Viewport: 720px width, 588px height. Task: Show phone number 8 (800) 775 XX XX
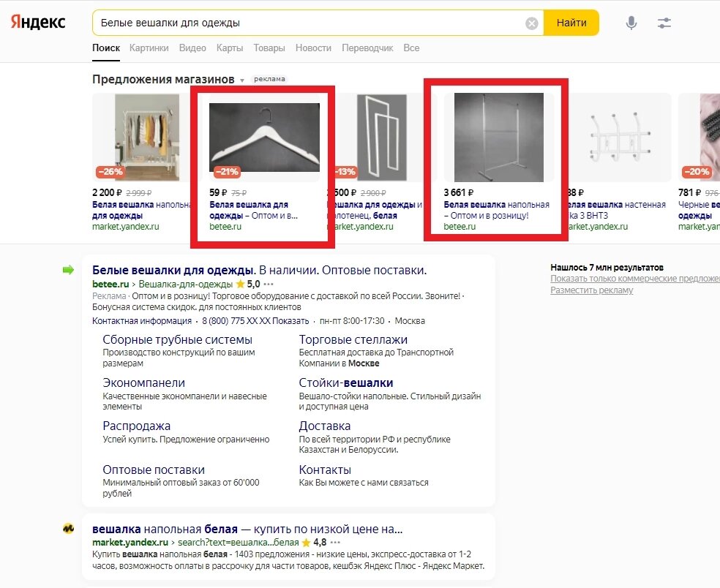[x=255, y=321]
